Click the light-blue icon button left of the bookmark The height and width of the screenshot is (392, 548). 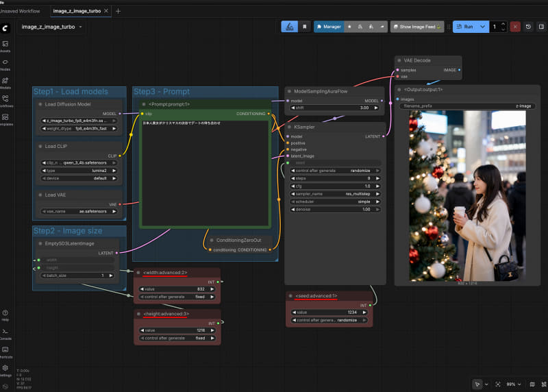pos(290,27)
